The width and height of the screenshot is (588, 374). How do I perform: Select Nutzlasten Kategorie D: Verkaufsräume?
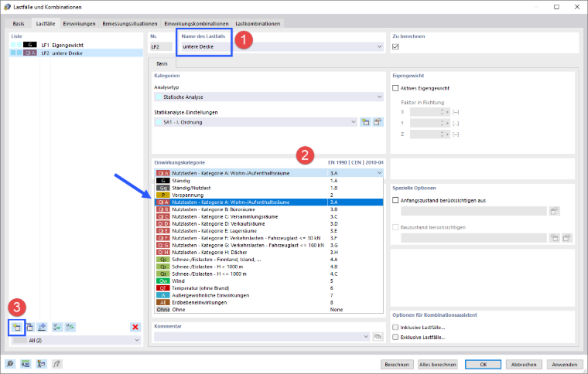(269, 223)
